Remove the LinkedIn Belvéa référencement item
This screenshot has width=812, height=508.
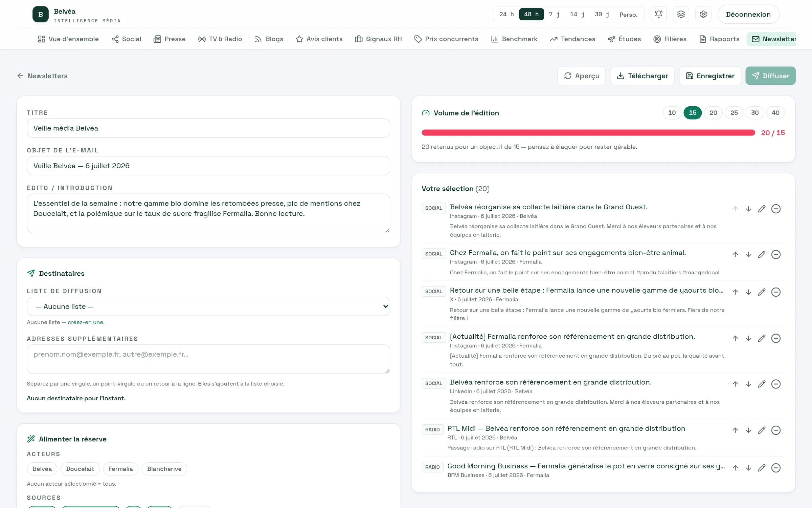[776, 384]
